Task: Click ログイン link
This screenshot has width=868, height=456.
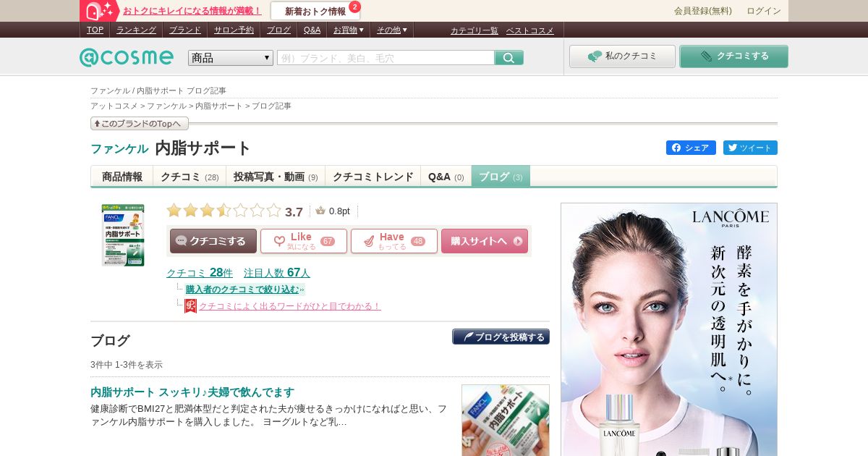Action: click(764, 11)
